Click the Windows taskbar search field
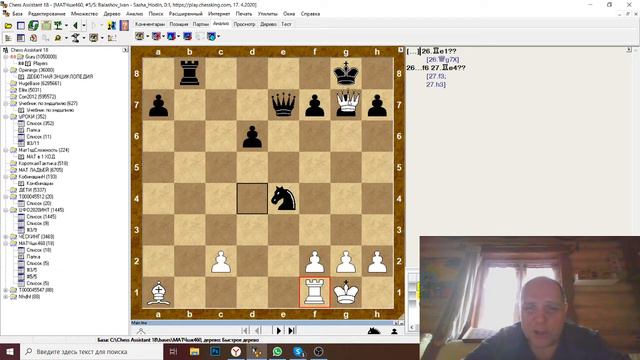 click(x=92, y=351)
